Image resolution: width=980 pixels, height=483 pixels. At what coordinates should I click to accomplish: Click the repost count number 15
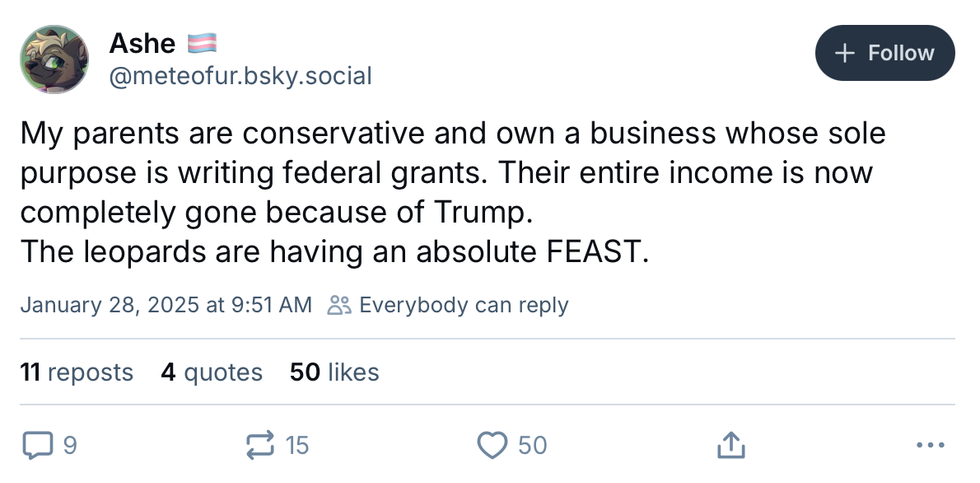click(297, 445)
